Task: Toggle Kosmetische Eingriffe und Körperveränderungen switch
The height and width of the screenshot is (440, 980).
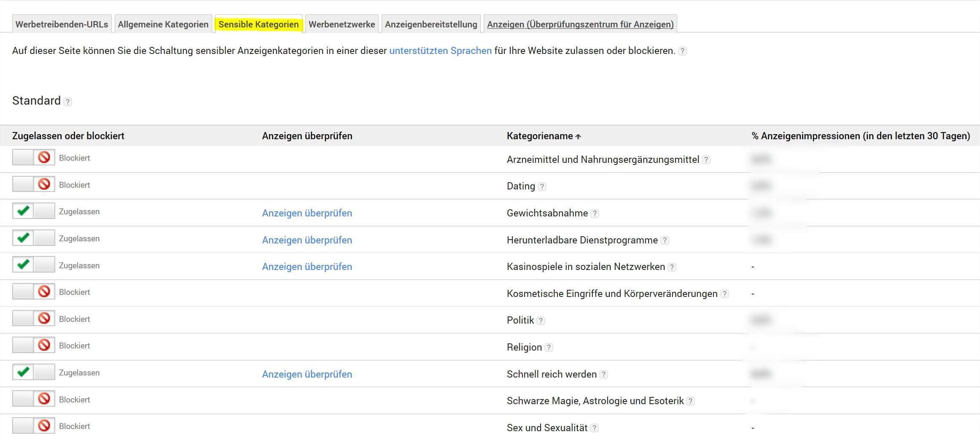Action: point(34,292)
